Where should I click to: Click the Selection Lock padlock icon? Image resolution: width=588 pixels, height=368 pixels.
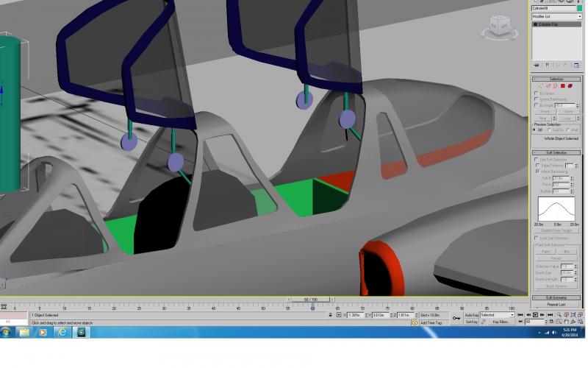point(330,315)
